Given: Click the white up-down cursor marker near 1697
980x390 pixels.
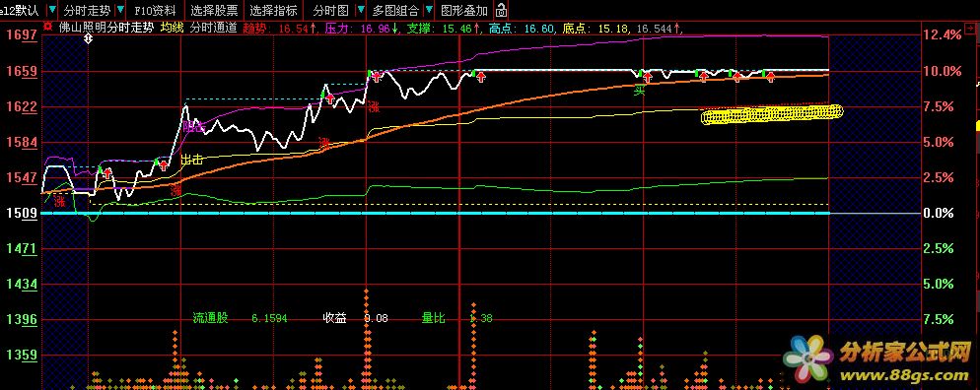Looking at the screenshot, I should coord(88,38).
